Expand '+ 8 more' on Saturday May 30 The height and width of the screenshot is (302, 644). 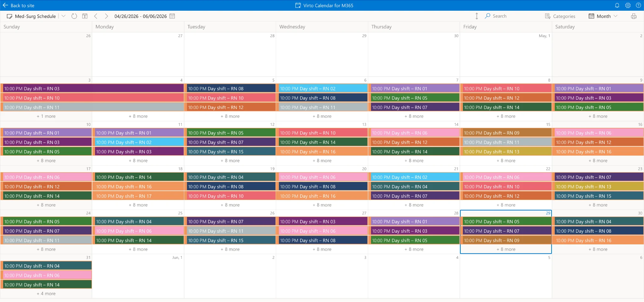[598, 249]
